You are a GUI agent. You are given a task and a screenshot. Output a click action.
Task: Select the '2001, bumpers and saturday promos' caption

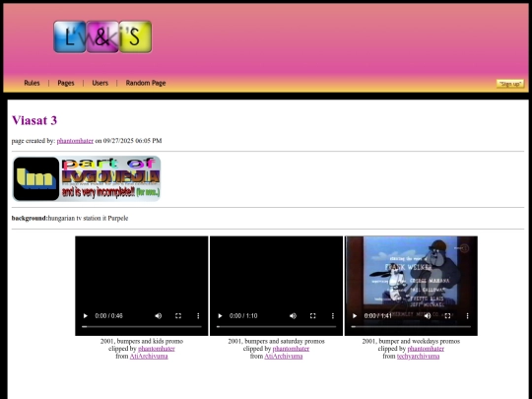[276, 341]
